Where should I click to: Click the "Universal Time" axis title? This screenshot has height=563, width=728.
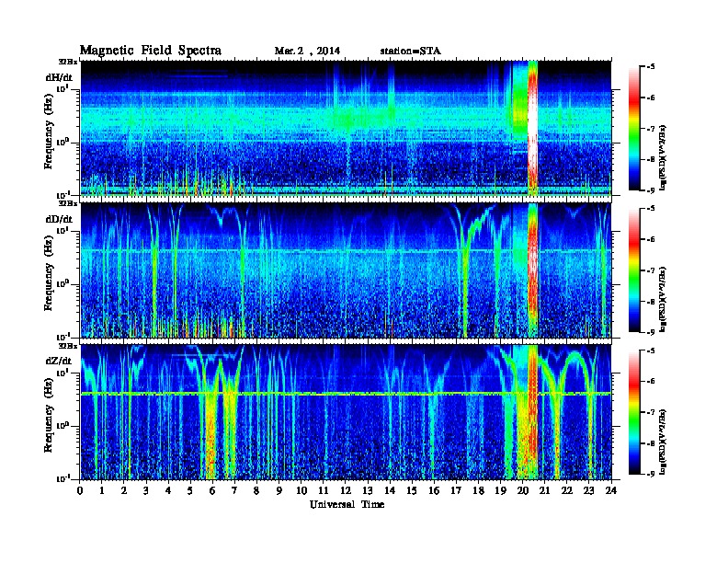click(x=347, y=504)
